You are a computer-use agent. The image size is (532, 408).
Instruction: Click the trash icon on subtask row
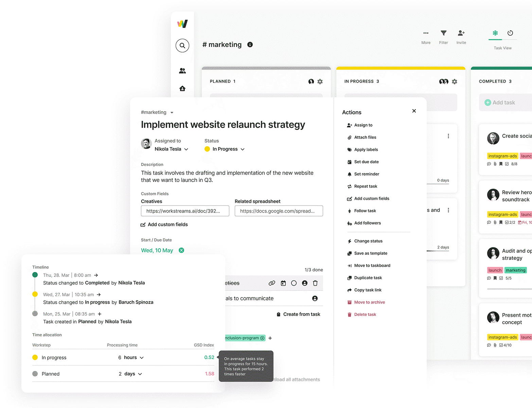[315, 283]
